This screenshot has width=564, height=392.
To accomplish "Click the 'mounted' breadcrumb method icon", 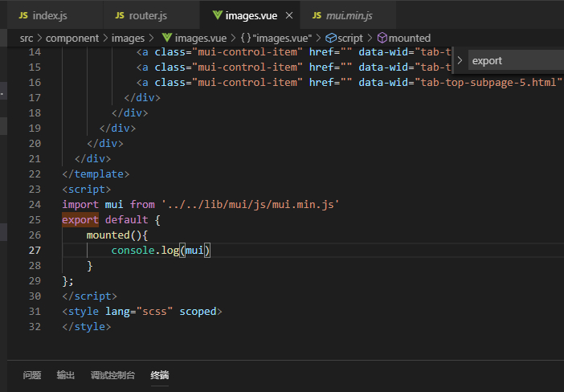I will [382, 38].
